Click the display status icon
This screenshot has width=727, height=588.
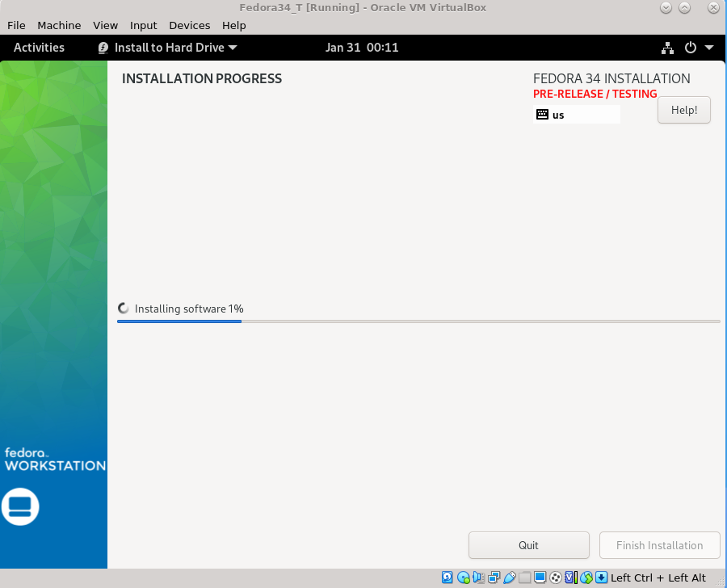(x=540, y=577)
